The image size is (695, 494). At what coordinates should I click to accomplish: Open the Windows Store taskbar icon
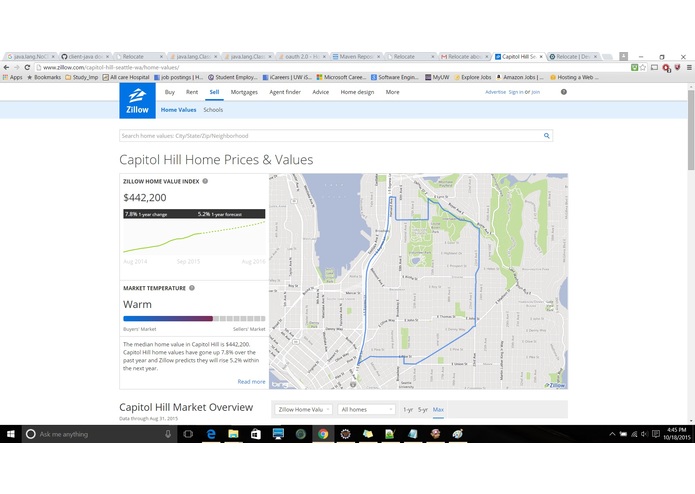pos(256,434)
